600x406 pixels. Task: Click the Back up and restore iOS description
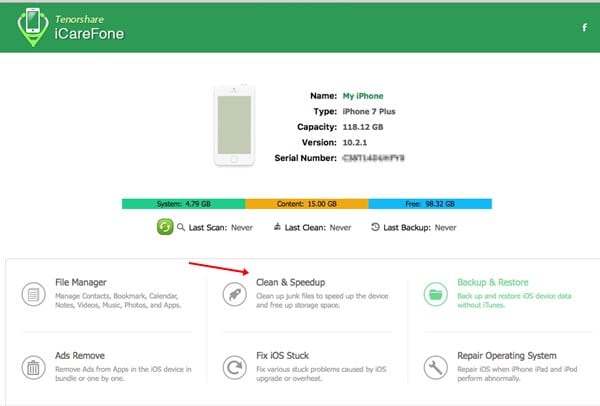[x=514, y=300]
